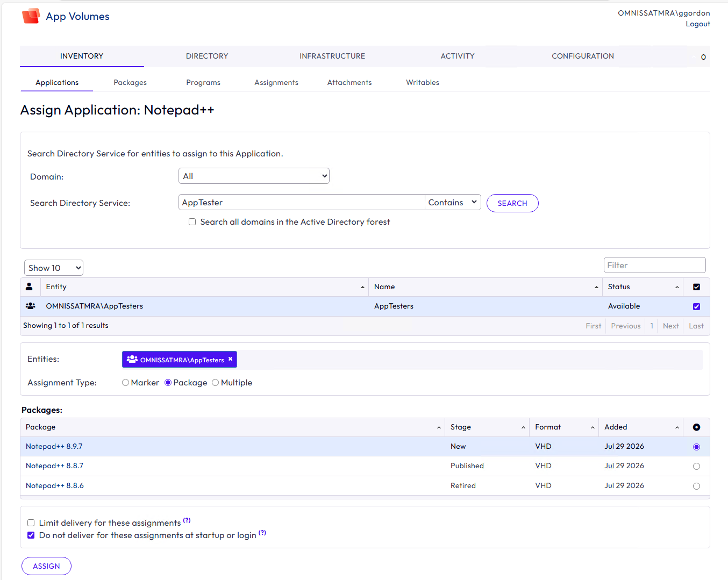Image resolution: width=728 pixels, height=580 pixels.
Task: Select the Multiple assignment type
Action: pos(215,383)
